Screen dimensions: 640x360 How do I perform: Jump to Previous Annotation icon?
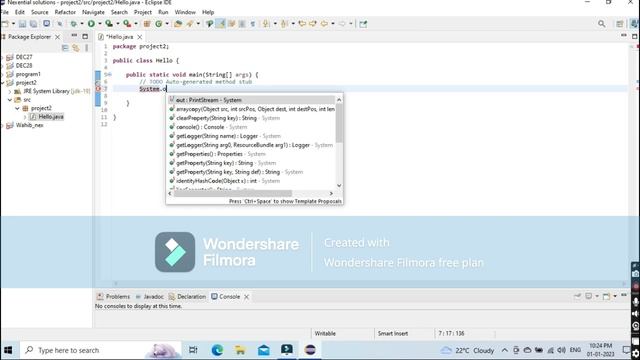coord(284,24)
